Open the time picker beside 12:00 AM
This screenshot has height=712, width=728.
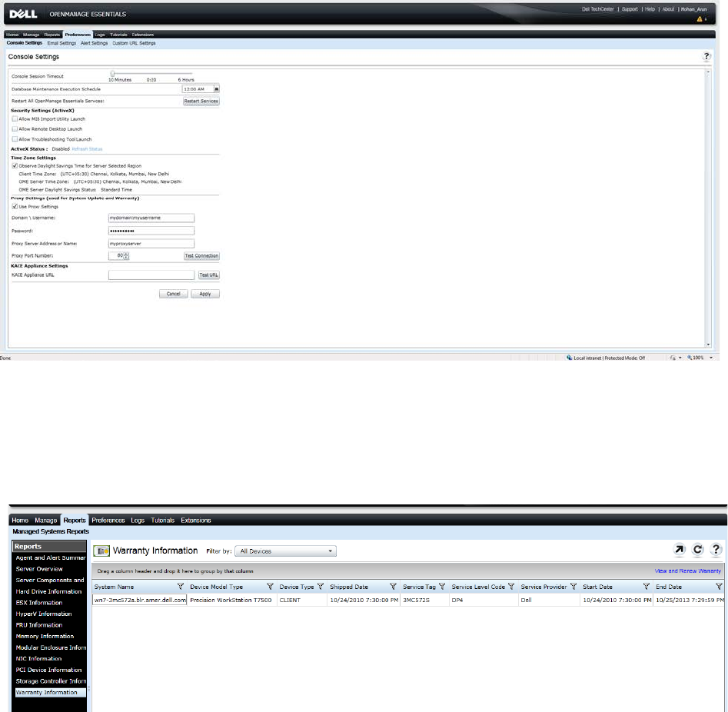pos(216,88)
